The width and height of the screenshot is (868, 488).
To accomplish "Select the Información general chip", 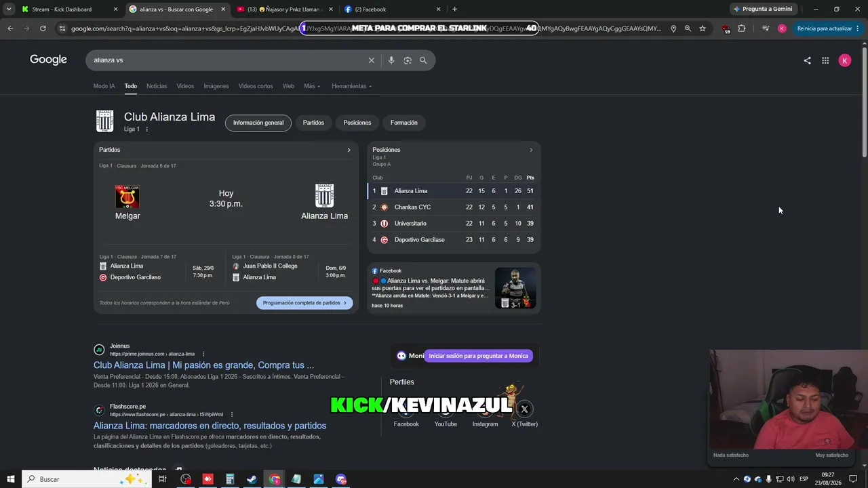I will [258, 123].
